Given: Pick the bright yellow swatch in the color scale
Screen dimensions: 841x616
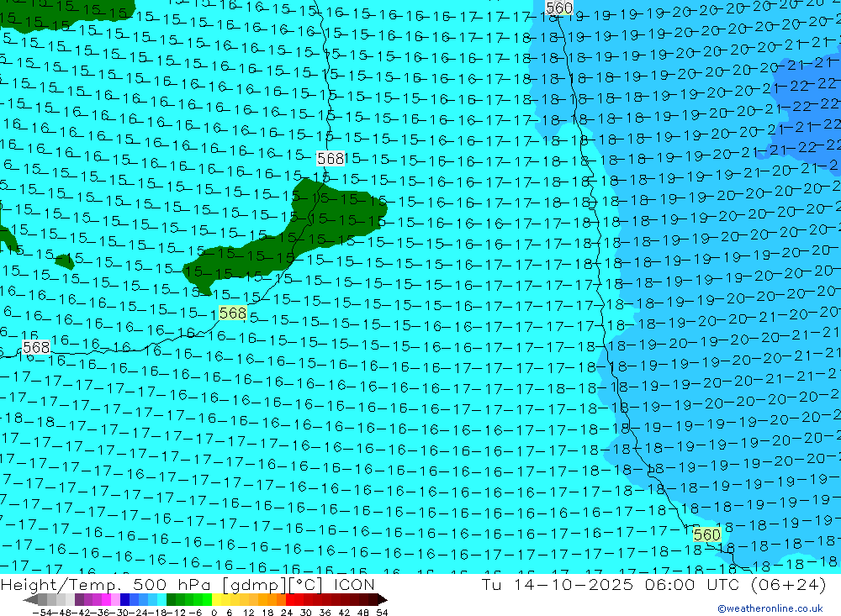Looking at the screenshot, I should (216, 599).
